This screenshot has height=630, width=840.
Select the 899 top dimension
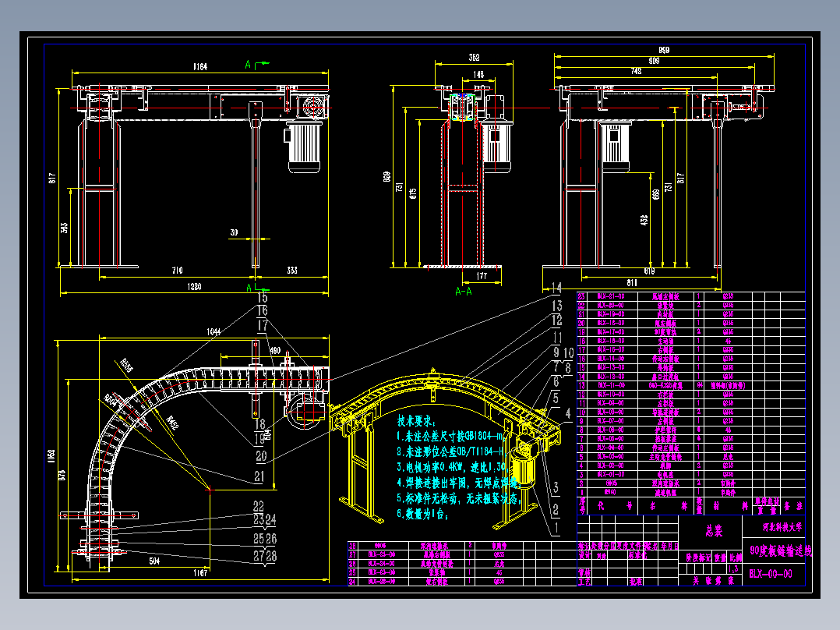point(664,50)
